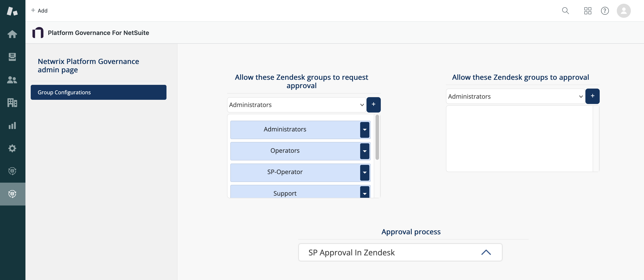Open the profile avatar menu

(x=624, y=11)
